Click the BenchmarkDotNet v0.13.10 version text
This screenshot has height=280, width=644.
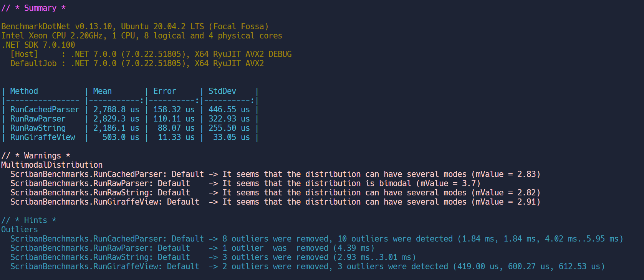tap(56, 27)
